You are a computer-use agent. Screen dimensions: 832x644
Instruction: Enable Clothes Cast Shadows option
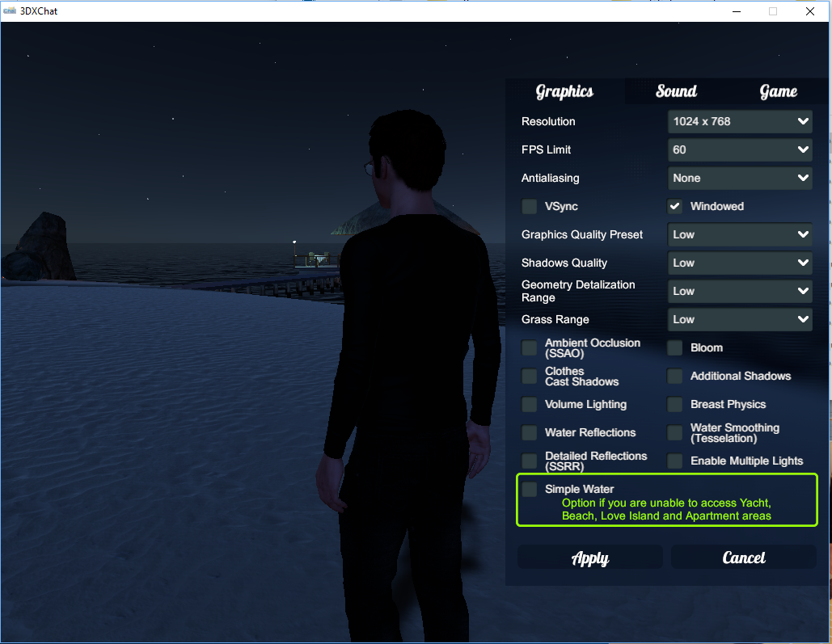tap(529, 376)
